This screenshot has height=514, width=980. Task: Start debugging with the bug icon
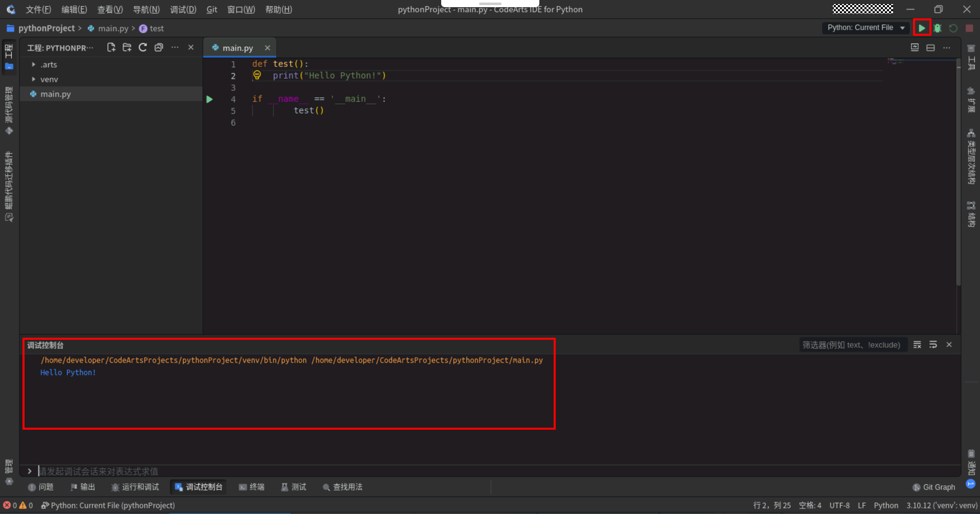(x=938, y=28)
